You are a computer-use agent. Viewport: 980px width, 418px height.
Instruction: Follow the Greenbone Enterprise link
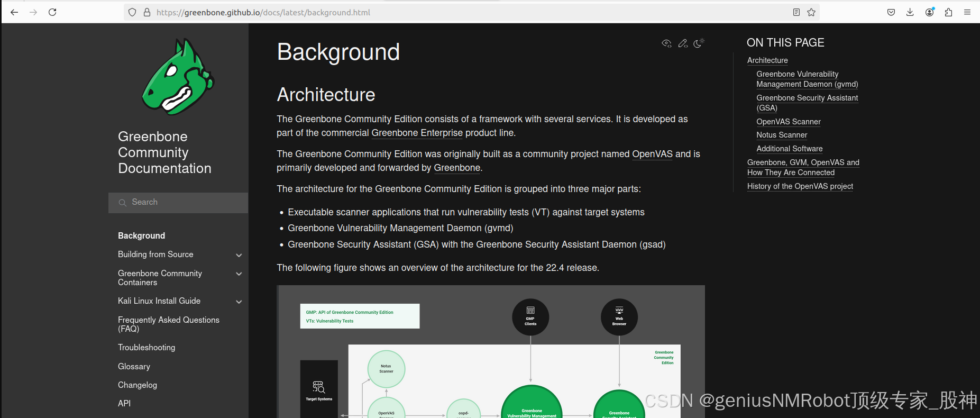point(417,133)
